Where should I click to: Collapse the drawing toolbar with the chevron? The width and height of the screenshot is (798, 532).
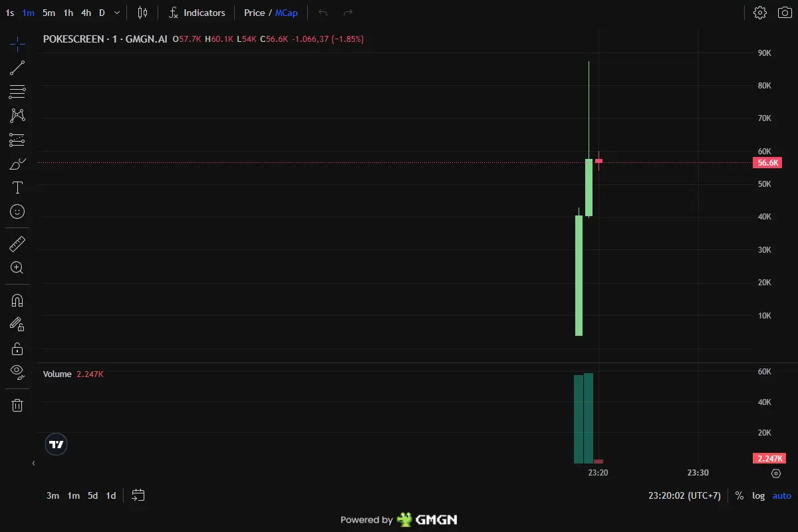coord(33,463)
